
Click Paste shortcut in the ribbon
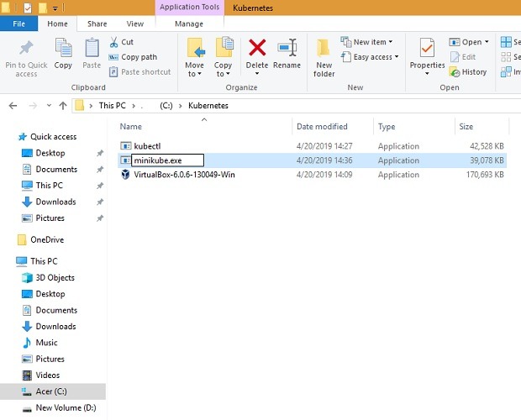pos(139,72)
